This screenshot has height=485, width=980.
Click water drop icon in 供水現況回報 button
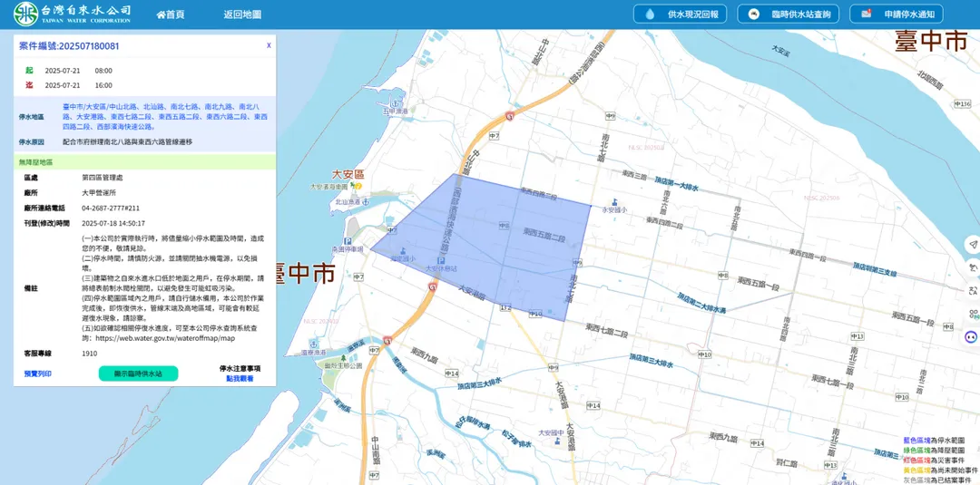[x=650, y=15]
